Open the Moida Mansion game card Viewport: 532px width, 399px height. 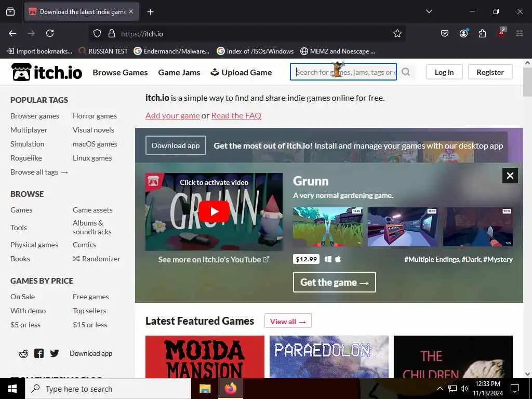click(205, 356)
